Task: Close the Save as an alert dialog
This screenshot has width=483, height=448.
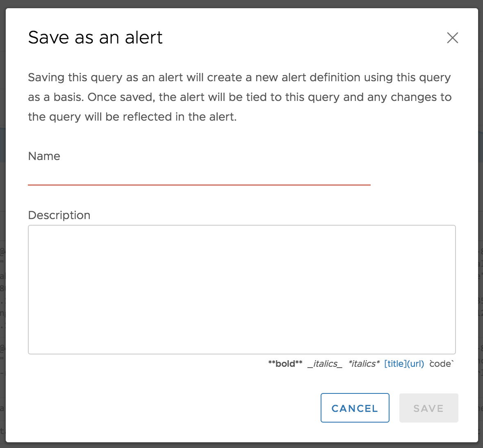Action: click(x=452, y=38)
